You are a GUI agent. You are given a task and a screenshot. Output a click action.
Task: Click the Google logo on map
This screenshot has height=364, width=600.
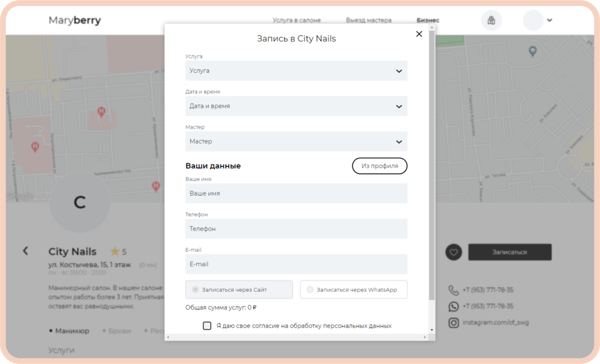point(20,196)
